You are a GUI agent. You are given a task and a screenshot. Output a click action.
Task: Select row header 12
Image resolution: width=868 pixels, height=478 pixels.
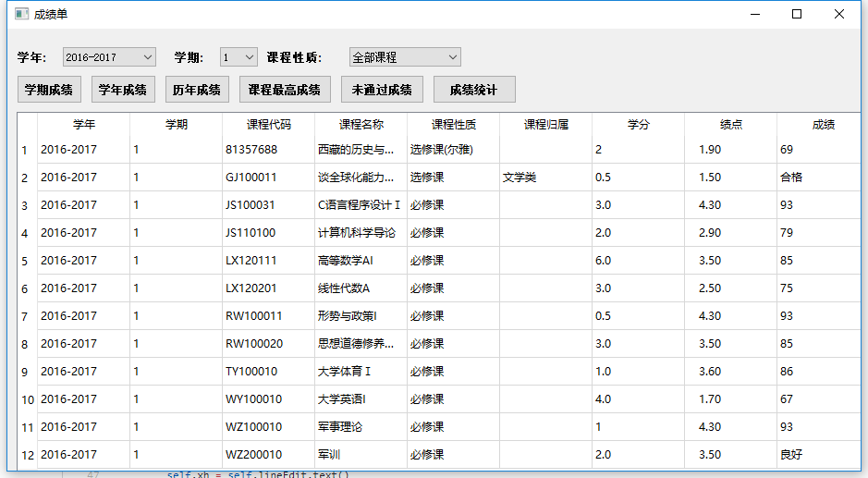[x=28, y=455]
